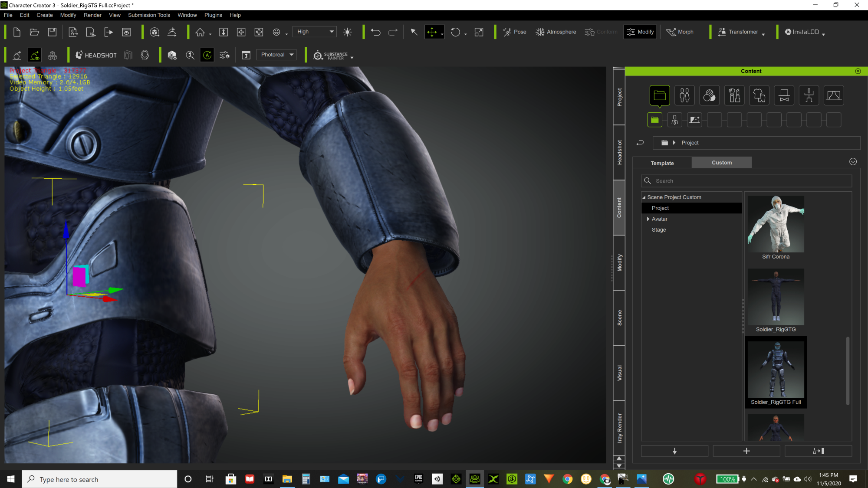The width and height of the screenshot is (868, 488).
Task: Expand the Avatar tree node
Action: [648, 219]
